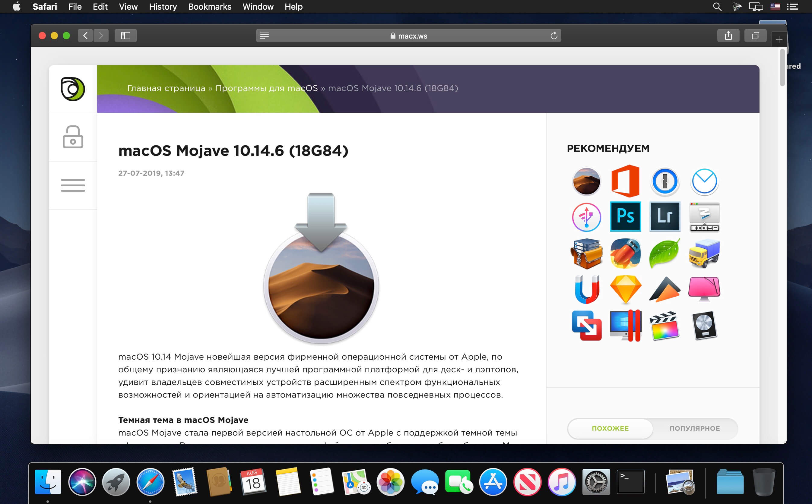Image resolution: width=812 pixels, height=504 pixels.
Task: Open the App Store from the Dock
Action: coord(493,482)
